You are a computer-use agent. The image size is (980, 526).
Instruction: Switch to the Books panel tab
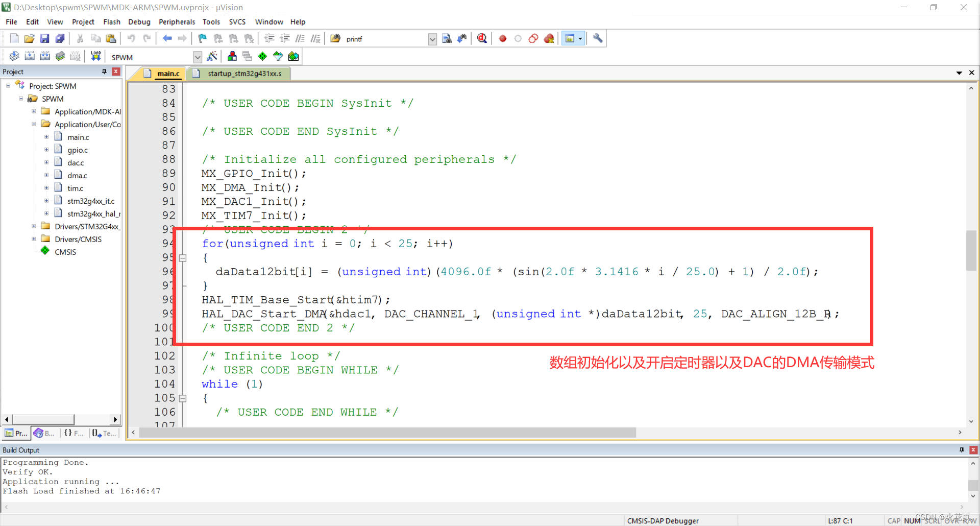point(44,433)
